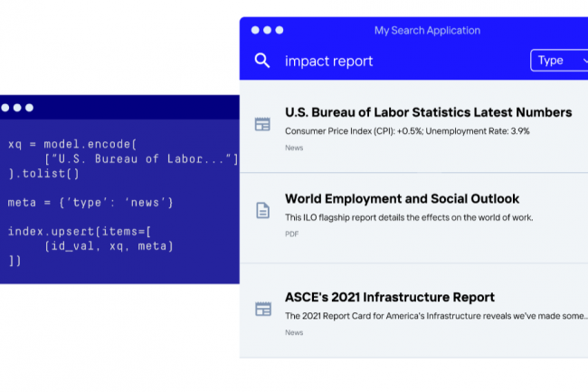
Task: Click first window dot of search application
Action: click(255, 30)
